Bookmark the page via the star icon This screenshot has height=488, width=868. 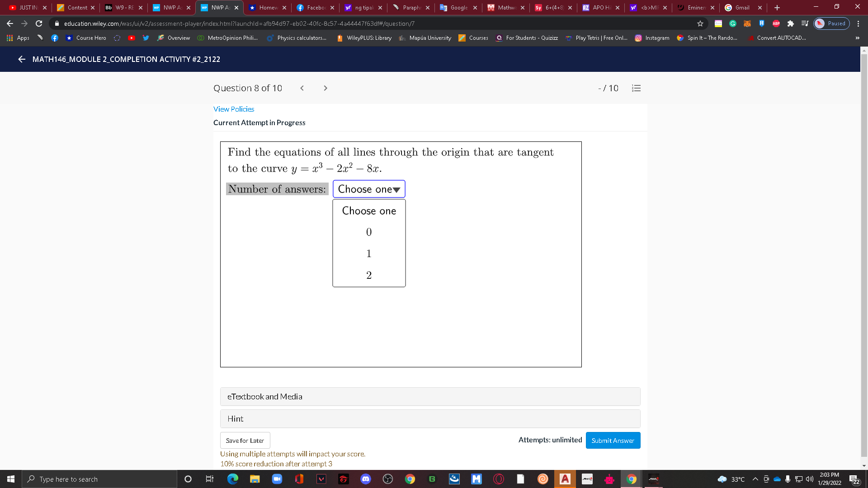click(699, 23)
